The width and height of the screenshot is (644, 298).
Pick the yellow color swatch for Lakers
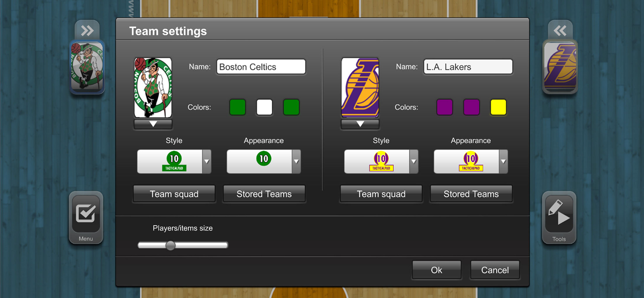point(498,107)
